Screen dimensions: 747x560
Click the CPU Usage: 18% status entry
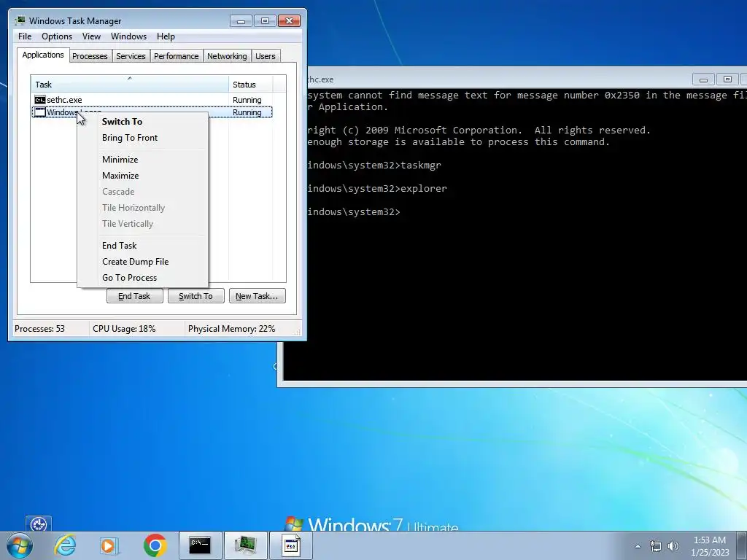(124, 329)
